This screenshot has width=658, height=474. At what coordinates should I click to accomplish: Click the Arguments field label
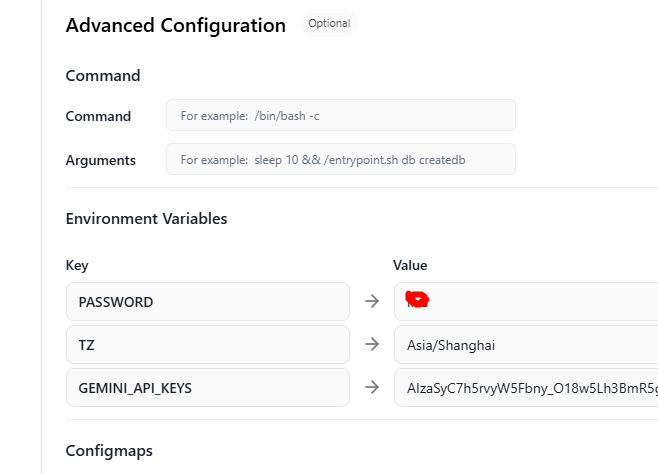(100, 160)
